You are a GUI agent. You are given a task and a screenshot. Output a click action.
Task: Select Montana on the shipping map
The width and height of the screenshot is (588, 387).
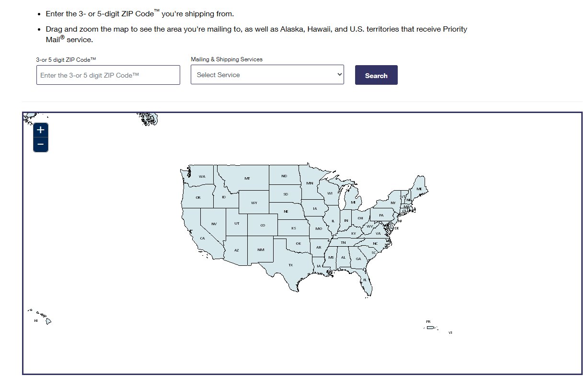click(248, 177)
